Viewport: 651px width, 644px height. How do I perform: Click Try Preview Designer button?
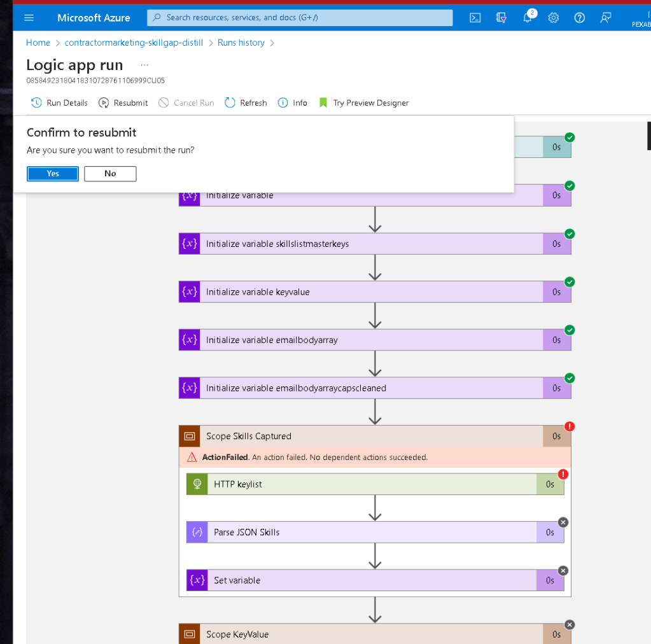pyautogui.click(x=364, y=102)
